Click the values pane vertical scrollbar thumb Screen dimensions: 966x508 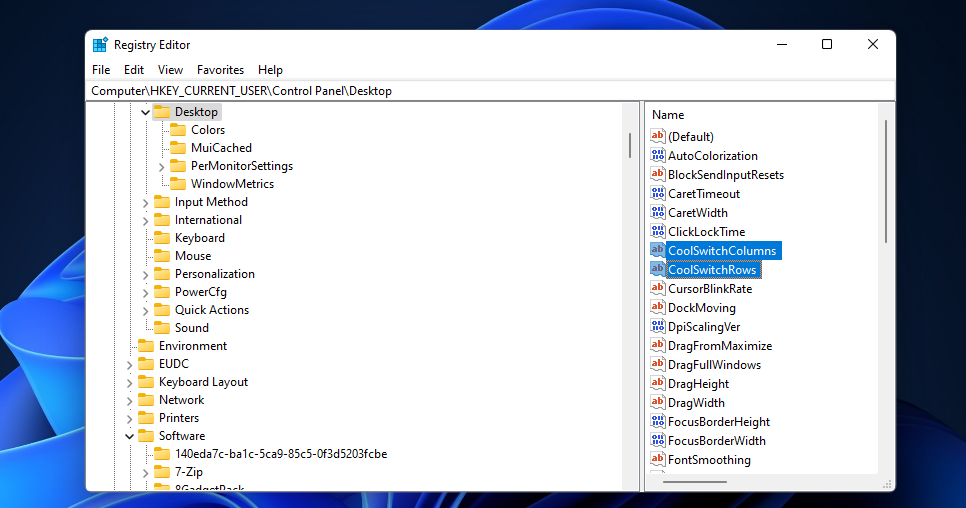[x=886, y=182]
